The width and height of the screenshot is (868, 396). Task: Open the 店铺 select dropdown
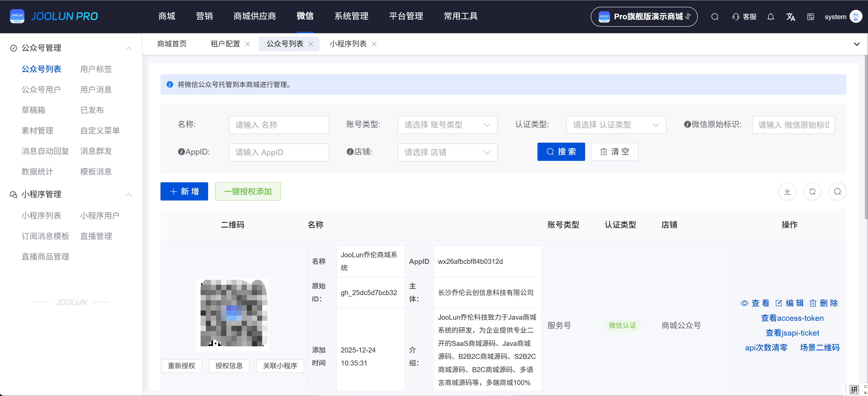pos(447,152)
